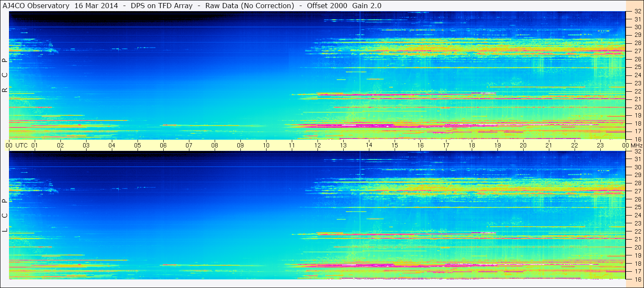Click the 21 hour tick on time axis
The image size is (644, 288).
(x=549, y=145)
